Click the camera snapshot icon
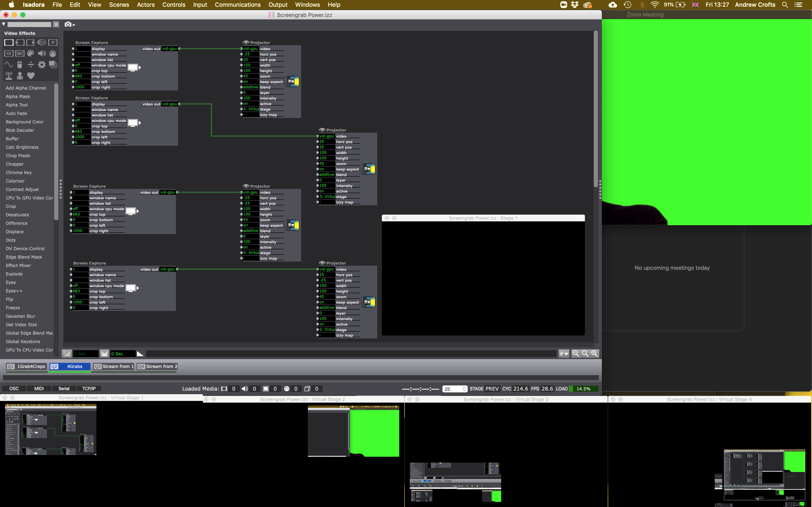812x507 pixels. tap(68, 25)
